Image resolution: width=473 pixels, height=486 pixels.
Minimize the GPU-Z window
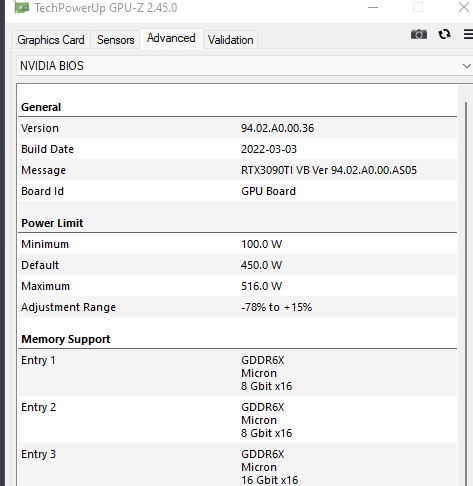(x=373, y=7)
